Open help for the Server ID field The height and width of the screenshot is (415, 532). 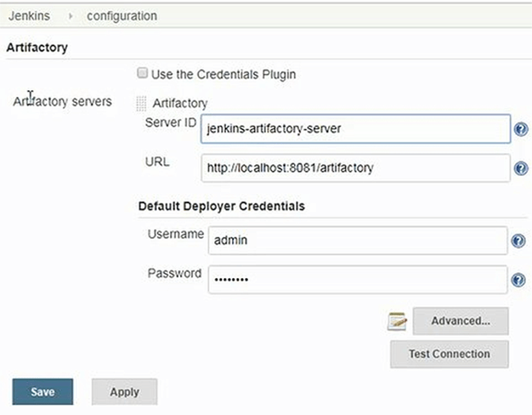(521, 129)
